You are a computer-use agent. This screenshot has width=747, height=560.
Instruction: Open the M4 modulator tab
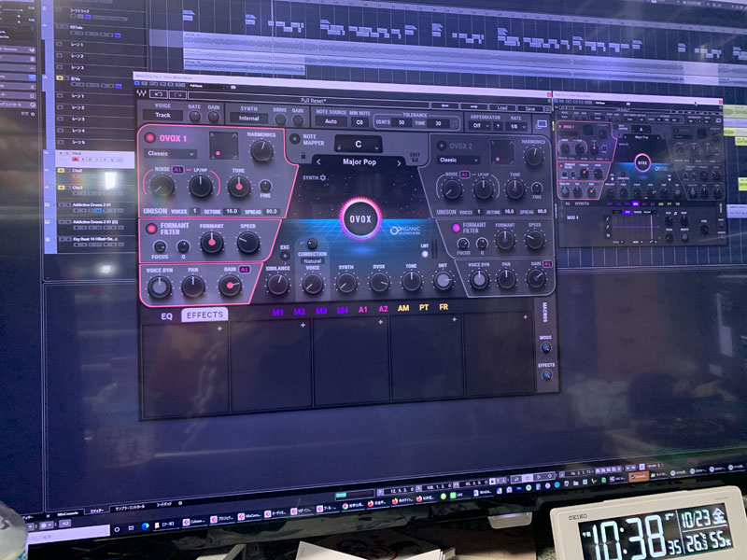[342, 311]
